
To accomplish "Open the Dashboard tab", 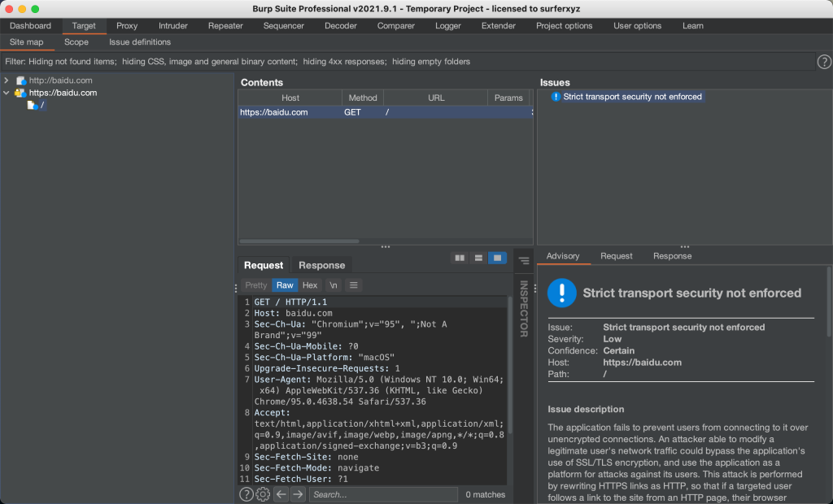I will click(x=30, y=25).
